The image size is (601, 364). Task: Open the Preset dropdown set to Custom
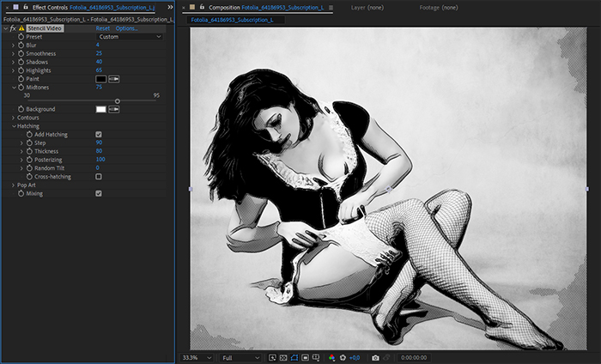(129, 37)
